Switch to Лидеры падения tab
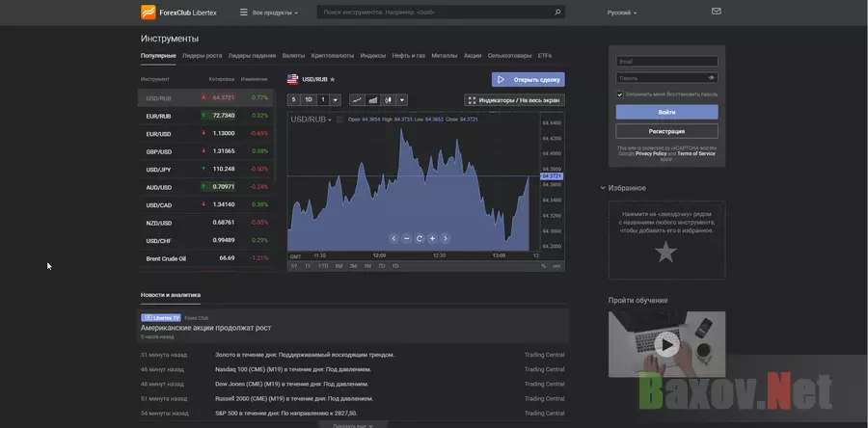 252,55
